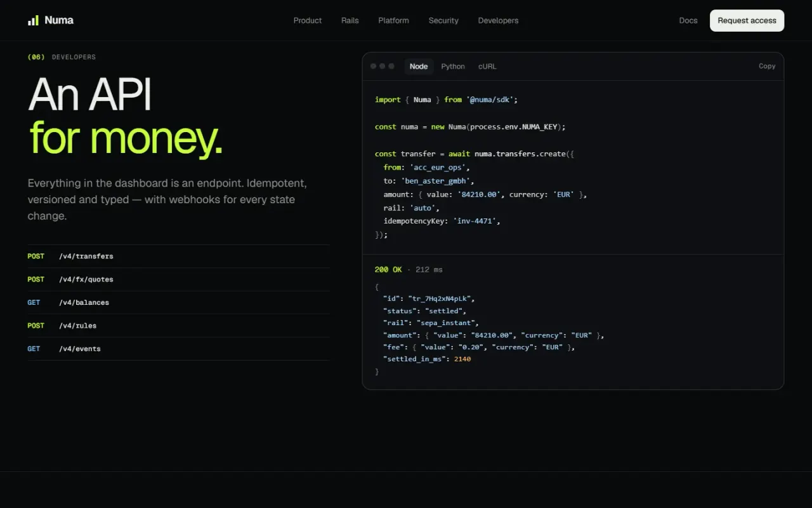Click the '@numa/sdk' import string
This screenshot has height=508, width=812.
coord(490,100)
